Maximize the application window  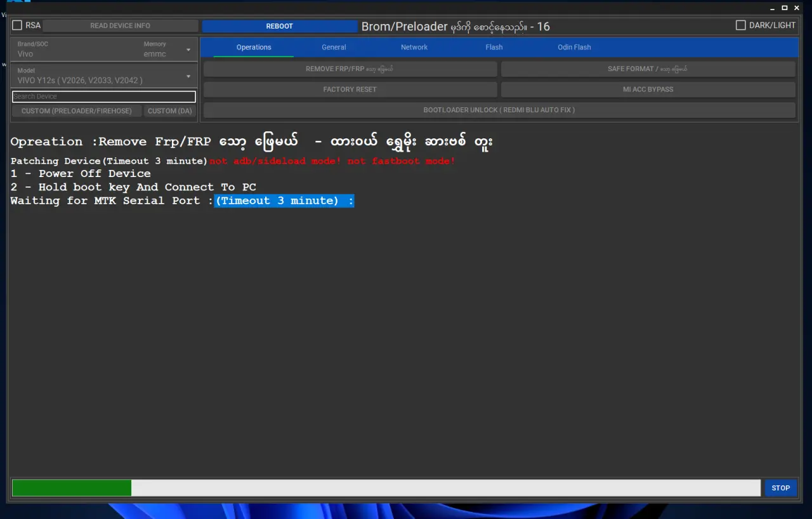coord(785,8)
